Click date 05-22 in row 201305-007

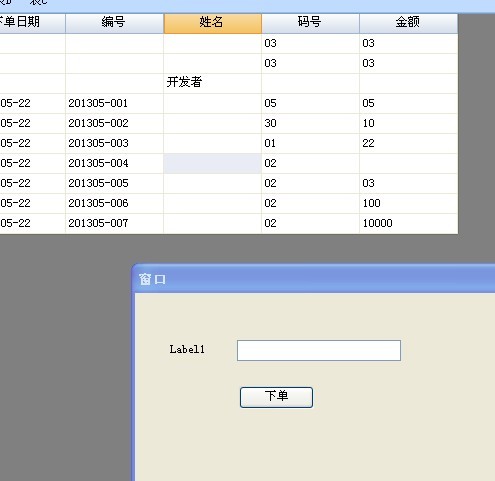[32, 223]
